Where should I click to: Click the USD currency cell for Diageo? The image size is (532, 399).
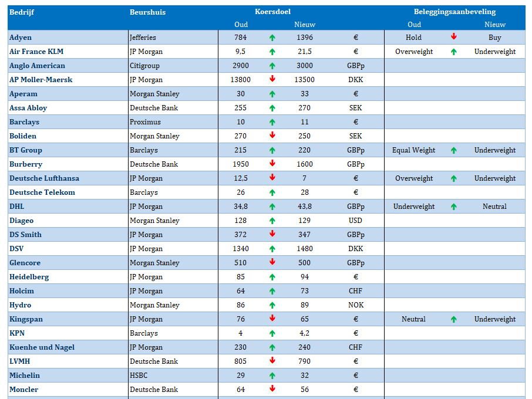click(355, 221)
